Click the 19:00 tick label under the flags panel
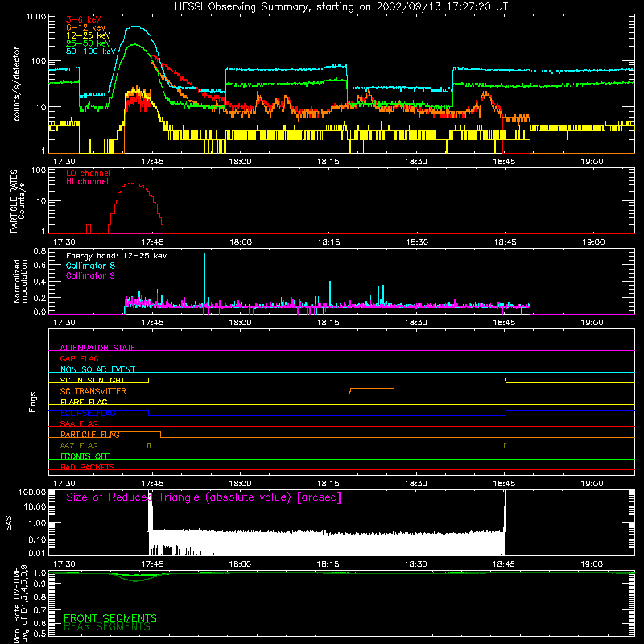The width and height of the screenshot is (644, 644). pyautogui.click(x=592, y=484)
